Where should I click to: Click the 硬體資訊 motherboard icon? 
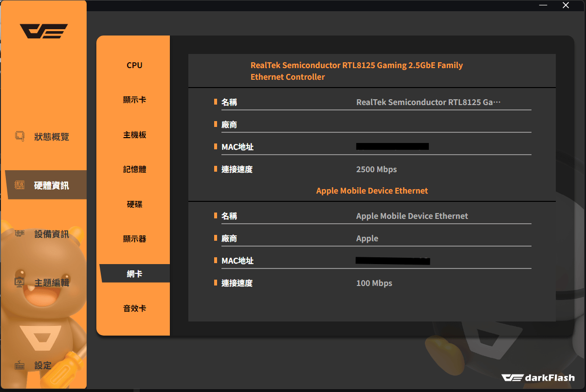19,185
